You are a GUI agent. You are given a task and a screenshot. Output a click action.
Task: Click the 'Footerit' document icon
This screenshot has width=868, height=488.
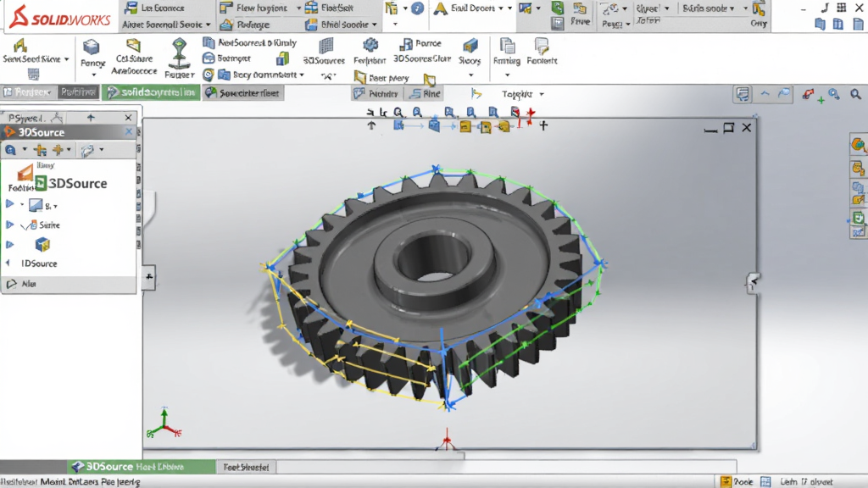tap(542, 46)
